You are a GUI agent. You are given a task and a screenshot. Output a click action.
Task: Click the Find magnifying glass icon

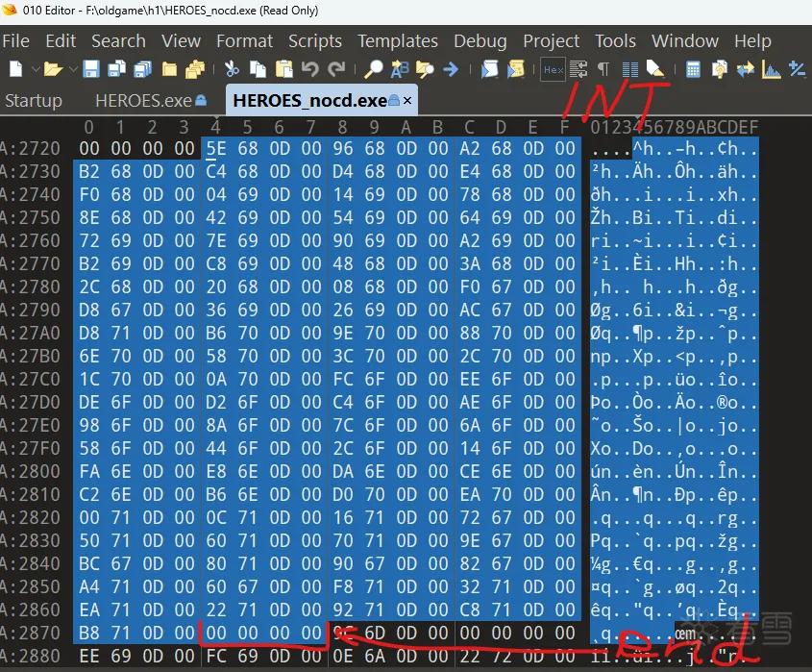click(x=374, y=69)
